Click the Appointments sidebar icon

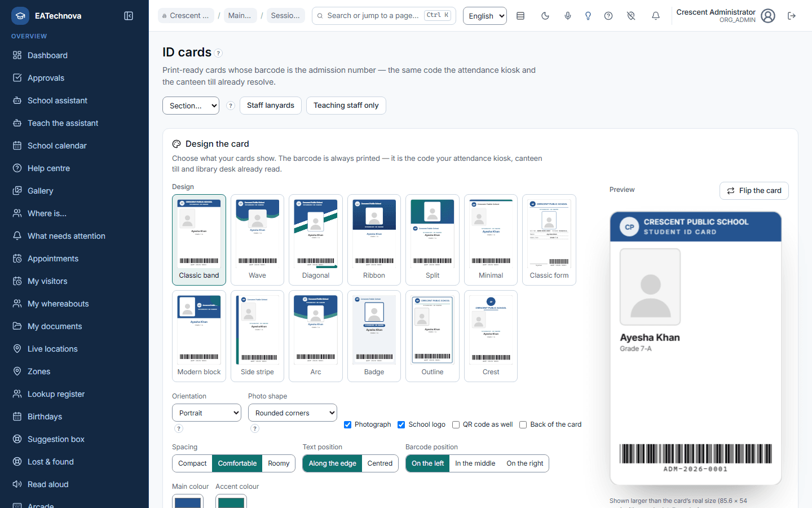(x=17, y=259)
